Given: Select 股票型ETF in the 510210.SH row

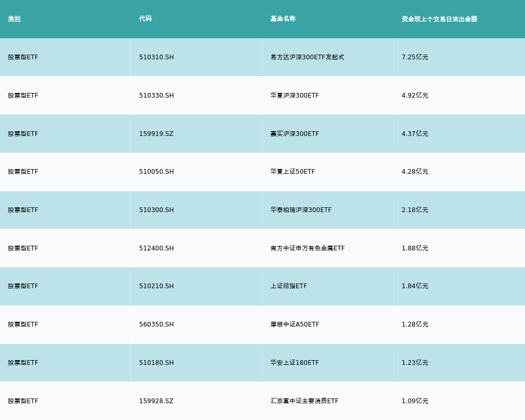Looking at the screenshot, I should [23, 286].
